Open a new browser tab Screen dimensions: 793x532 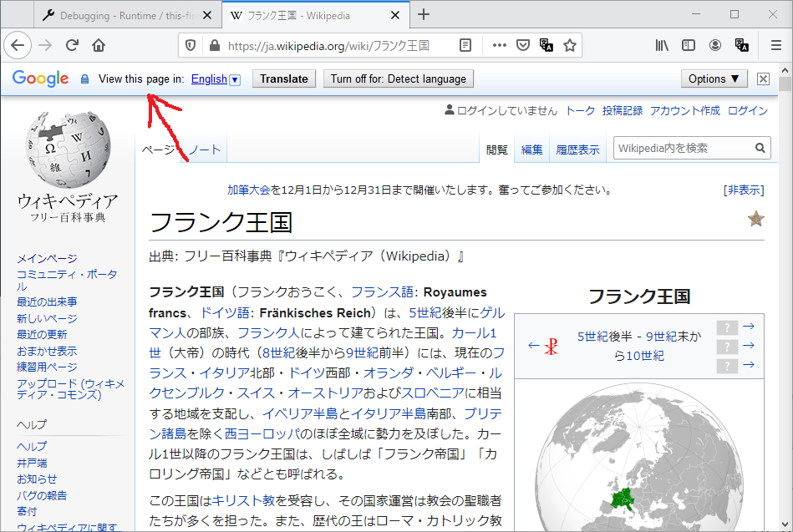point(424,14)
